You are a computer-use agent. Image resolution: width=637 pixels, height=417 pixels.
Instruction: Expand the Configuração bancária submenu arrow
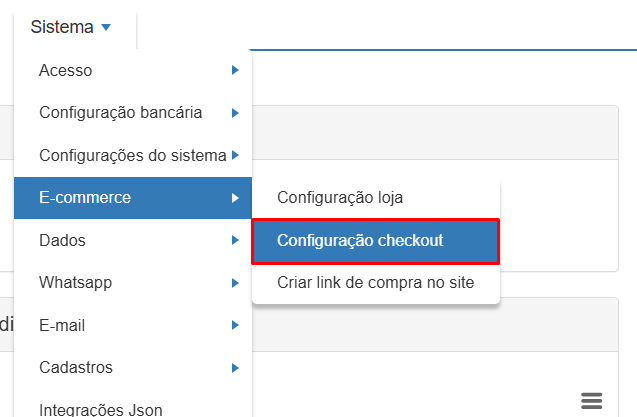(x=235, y=113)
